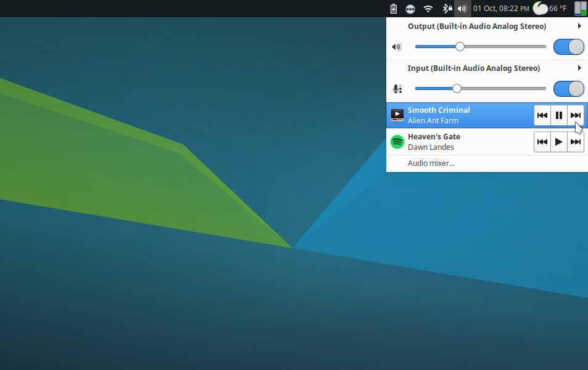Expand Output Built-in Audio device options
This screenshot has width=588, height=370.
[579, 26]
